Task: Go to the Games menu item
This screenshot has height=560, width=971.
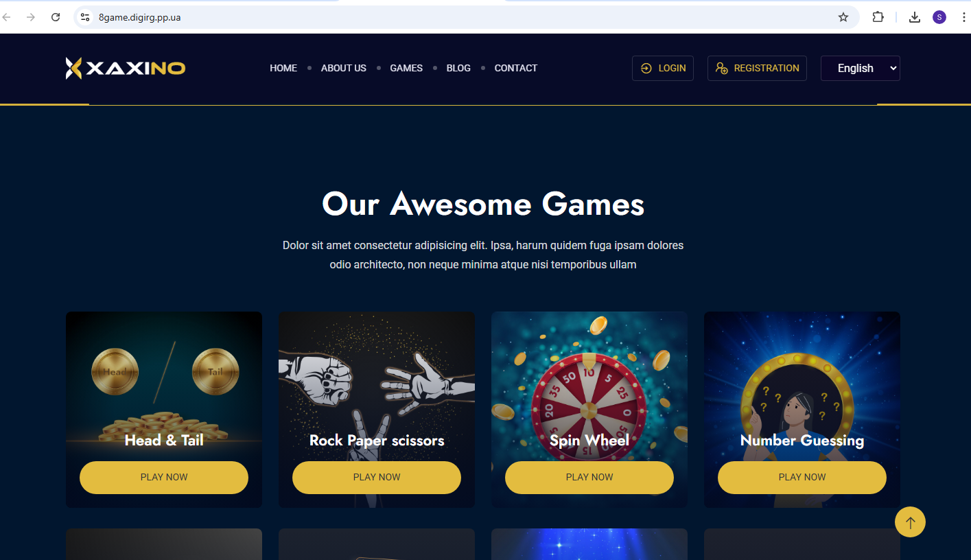Action: (406, 68)
